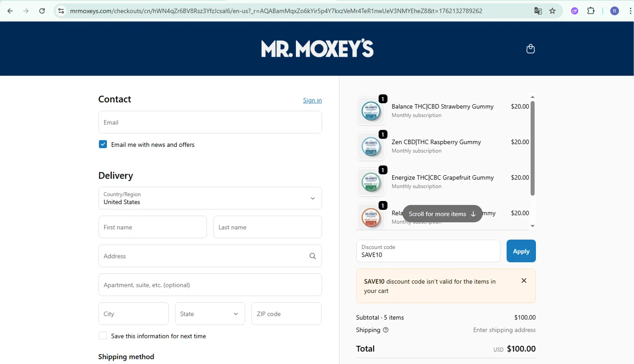Reload the checkout page
The height and width of the screenshot is (364, 634).
42,11
